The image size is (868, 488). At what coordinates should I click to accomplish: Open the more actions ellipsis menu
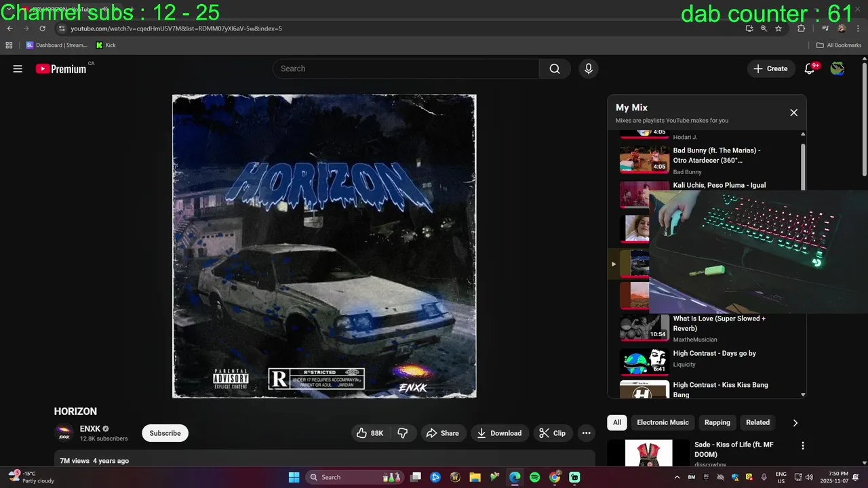tap(587, 433)
